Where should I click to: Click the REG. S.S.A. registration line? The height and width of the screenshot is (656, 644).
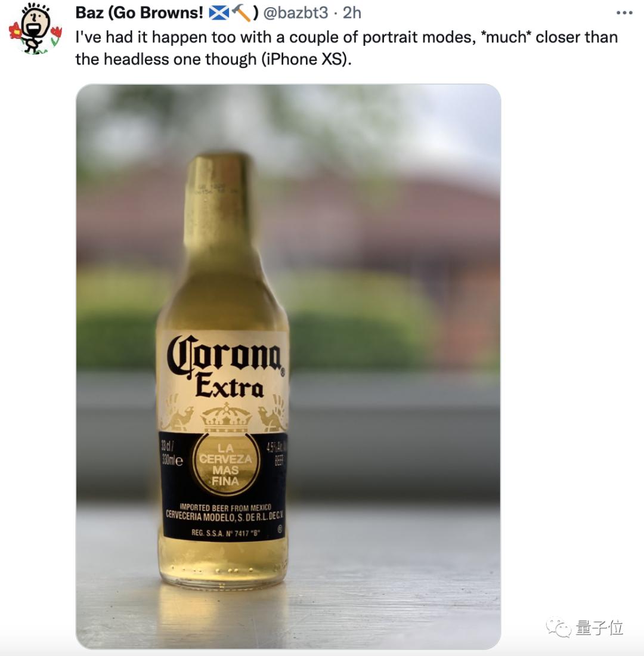pos(225,533)
